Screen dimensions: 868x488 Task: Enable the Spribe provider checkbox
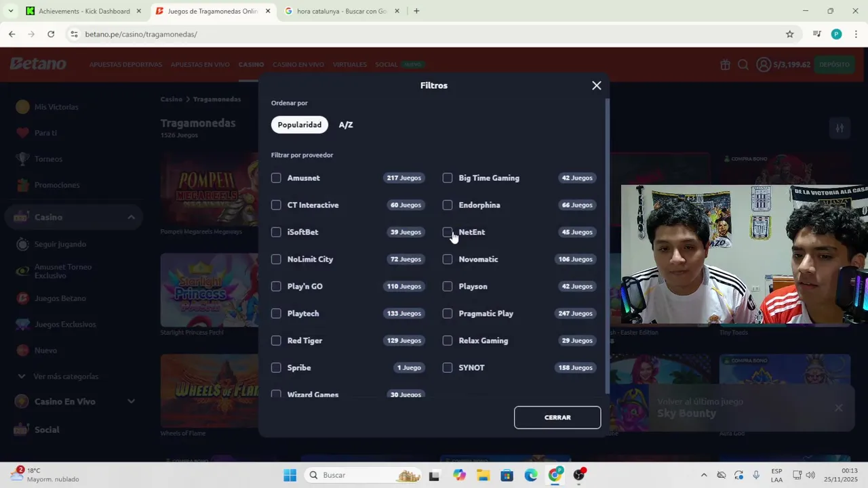click(276, 367)
